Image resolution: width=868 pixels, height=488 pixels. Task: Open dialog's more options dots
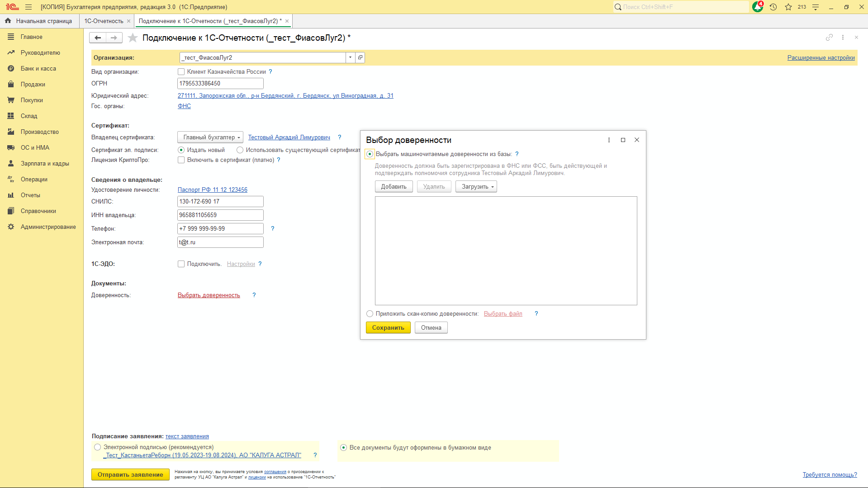tap(609, 140)
